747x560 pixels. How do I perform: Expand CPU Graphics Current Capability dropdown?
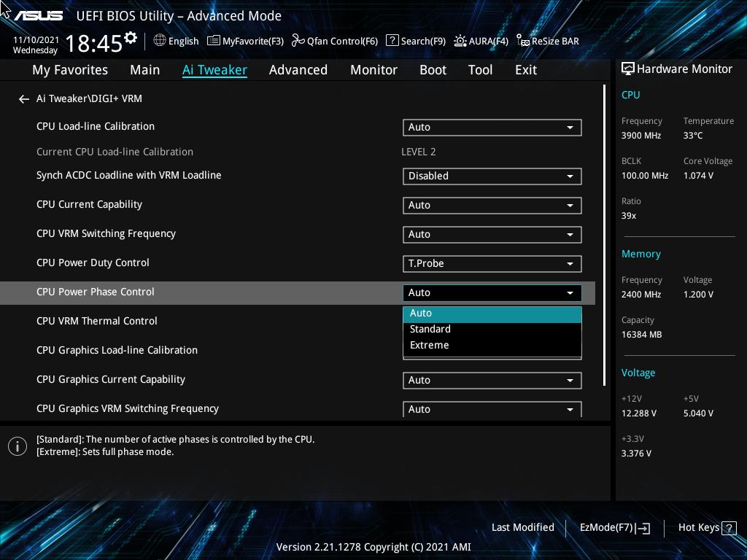click(492, 381)
